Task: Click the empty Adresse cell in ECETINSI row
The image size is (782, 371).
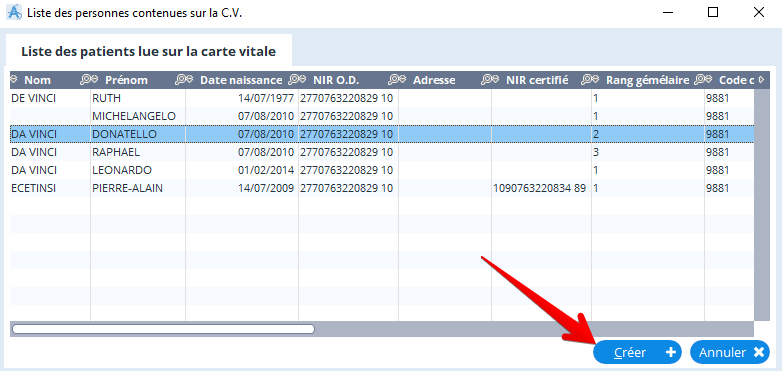Action: (445, 188)
